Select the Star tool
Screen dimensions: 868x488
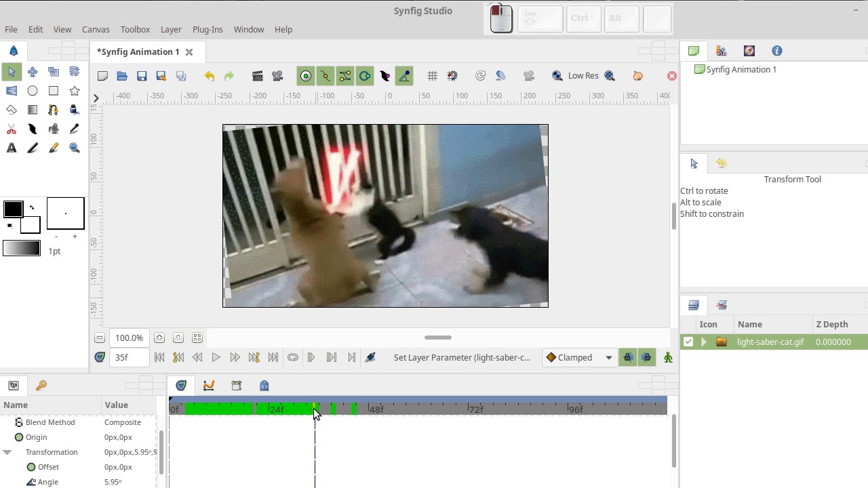pyautogui.click(x=75, y=90)
